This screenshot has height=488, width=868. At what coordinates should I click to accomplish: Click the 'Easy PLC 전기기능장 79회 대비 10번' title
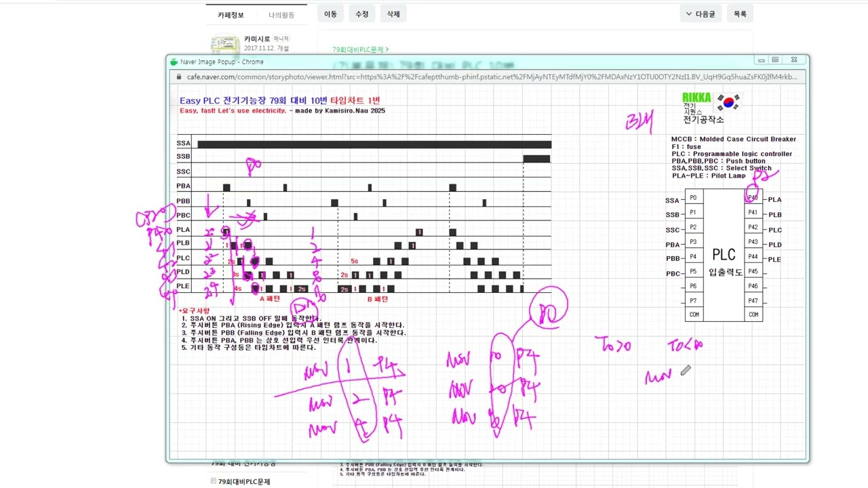point(254,100)
